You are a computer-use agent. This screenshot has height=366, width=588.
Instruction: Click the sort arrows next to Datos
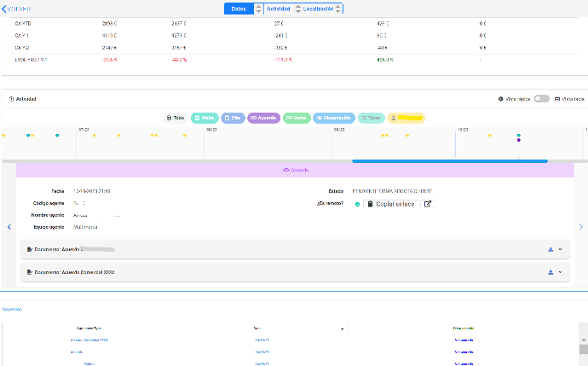(258, 9)
